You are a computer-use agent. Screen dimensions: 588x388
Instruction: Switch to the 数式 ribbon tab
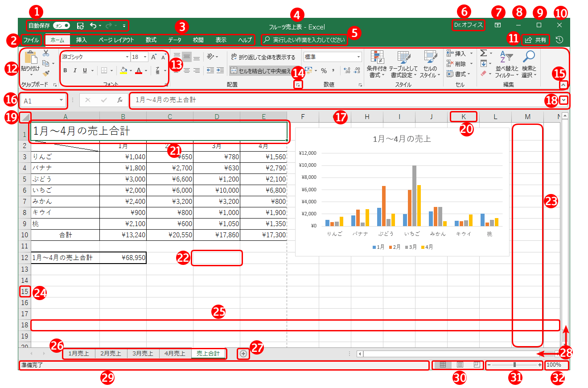[x=151, y=40]
